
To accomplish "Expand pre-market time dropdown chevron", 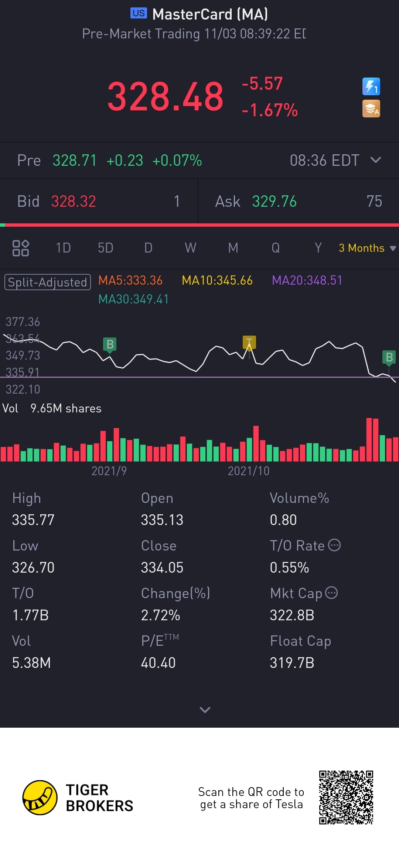I will (x=376, y=160).
